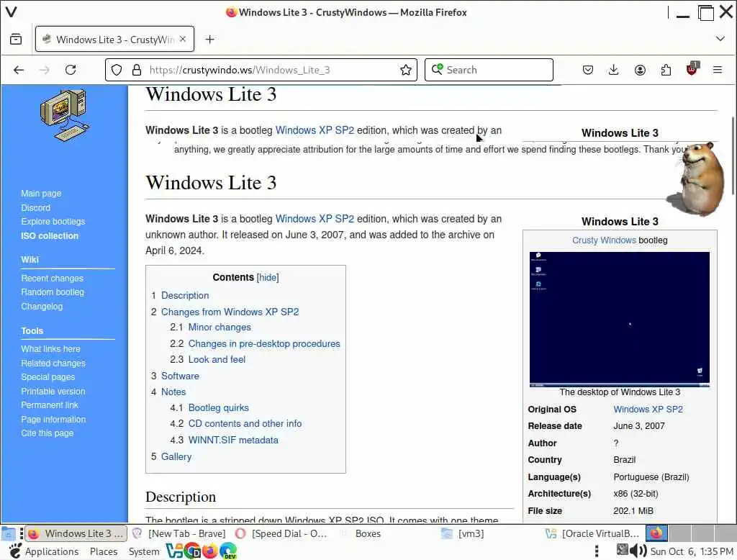Click the site security padlock icon

pos(136,70)
